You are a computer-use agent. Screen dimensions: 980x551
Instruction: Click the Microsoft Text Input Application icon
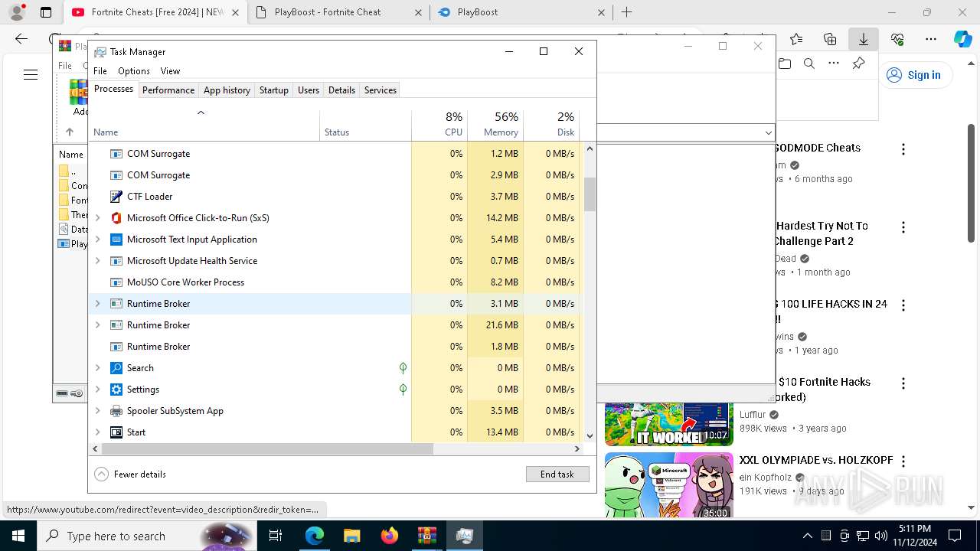coord(116,240)
